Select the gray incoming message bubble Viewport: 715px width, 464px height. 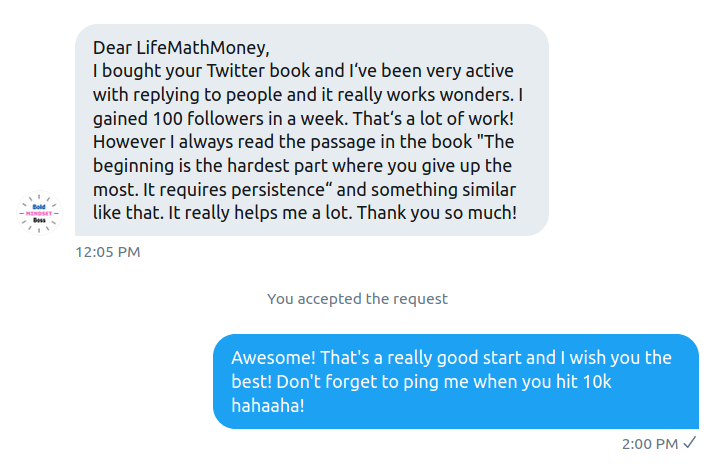click(x=312, y=130)
